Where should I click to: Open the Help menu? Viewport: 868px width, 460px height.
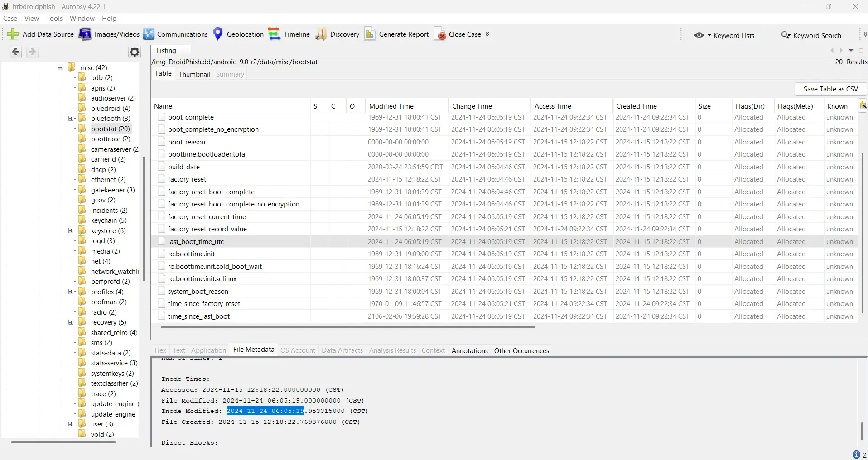click(x=109, y=19)
